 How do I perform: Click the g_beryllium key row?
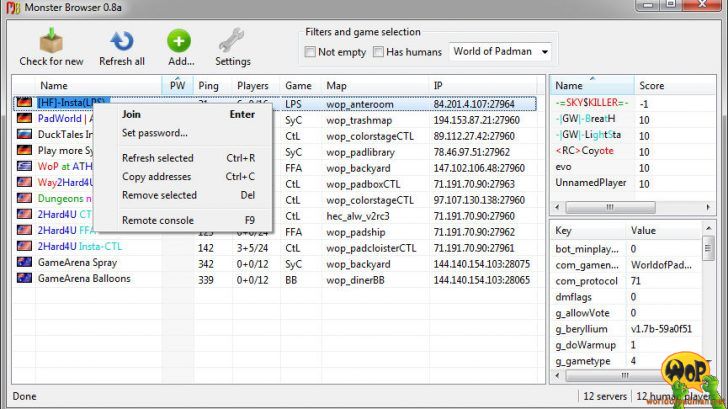[626, 329]
